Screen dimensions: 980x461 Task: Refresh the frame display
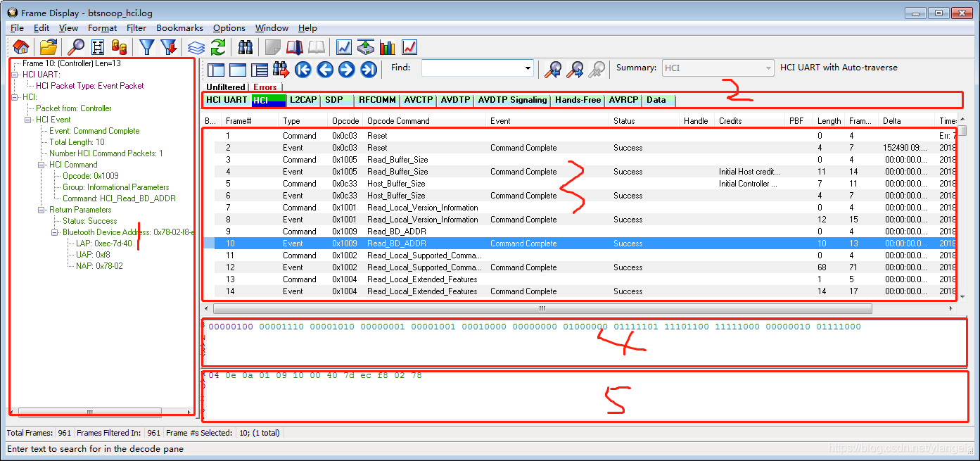pyautogui.click(x=217, y=47)
